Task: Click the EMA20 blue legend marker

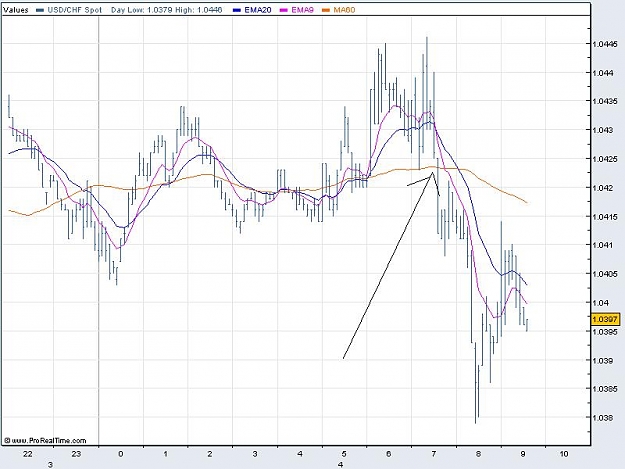Action: click(237, 10)
